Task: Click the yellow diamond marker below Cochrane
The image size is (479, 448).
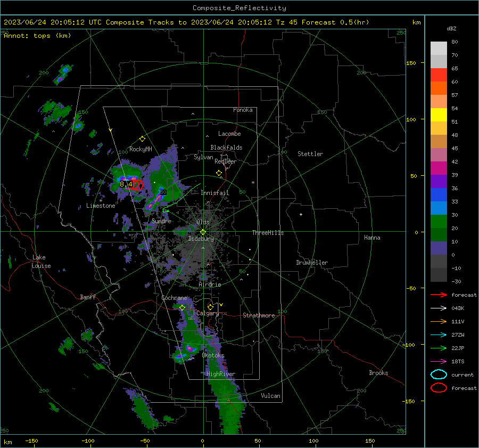Action: pos(182,307)
